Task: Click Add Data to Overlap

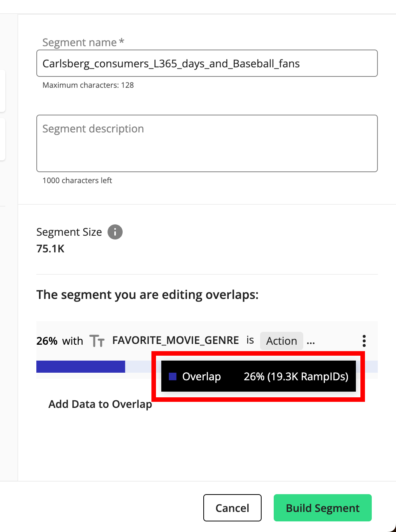Action: [100, 404]
